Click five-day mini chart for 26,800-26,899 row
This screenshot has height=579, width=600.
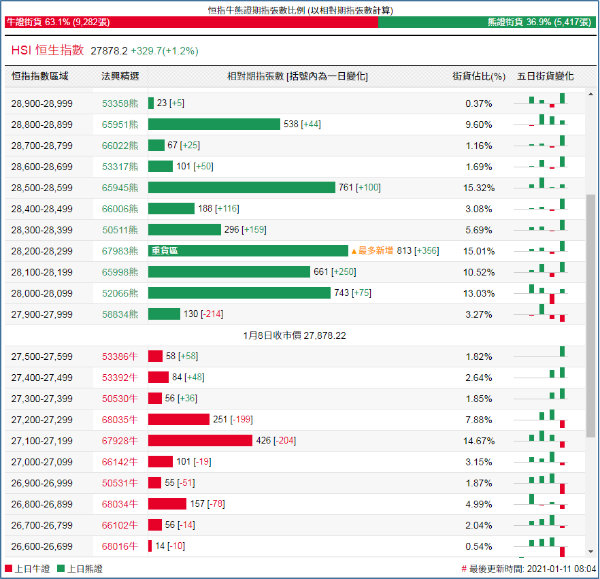(x=540, y=502)
